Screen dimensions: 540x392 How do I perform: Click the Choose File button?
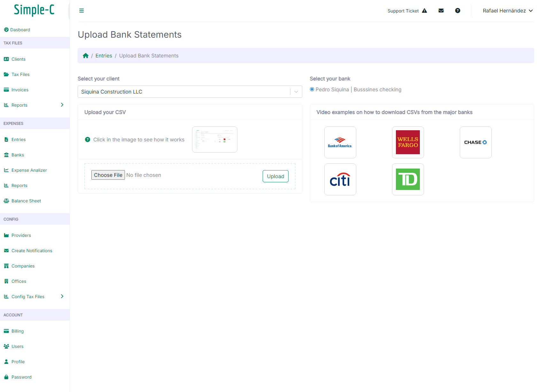pyautogui.click(x=108, y=175)
